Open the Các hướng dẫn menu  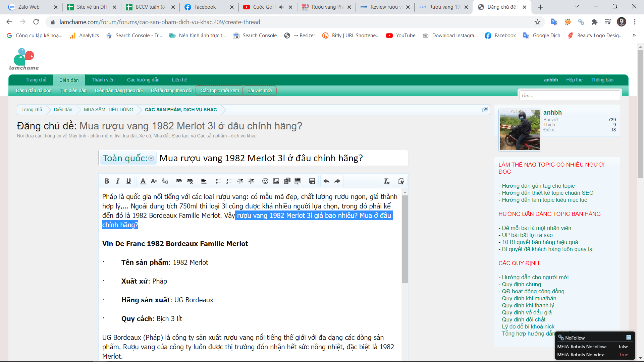click(143, 80)
